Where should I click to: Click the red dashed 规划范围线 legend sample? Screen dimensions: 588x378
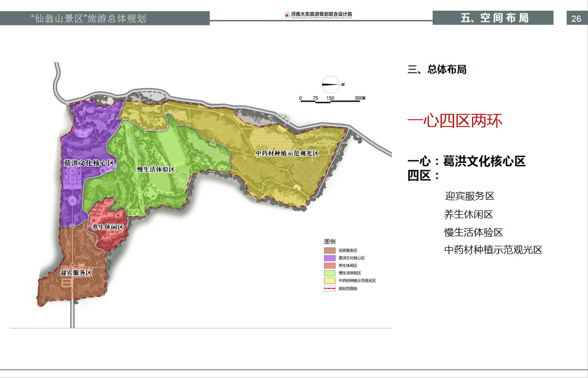click(x=330, y=289)
